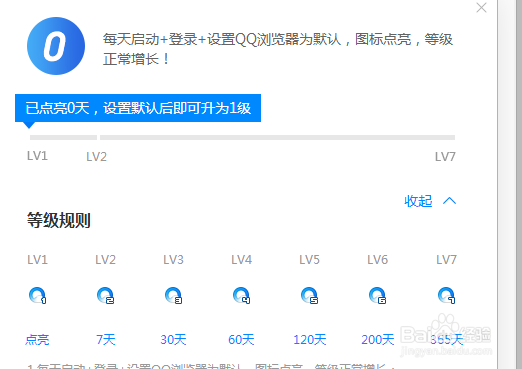
Task: Click the LV7 level icon
Action: [446, 295]
